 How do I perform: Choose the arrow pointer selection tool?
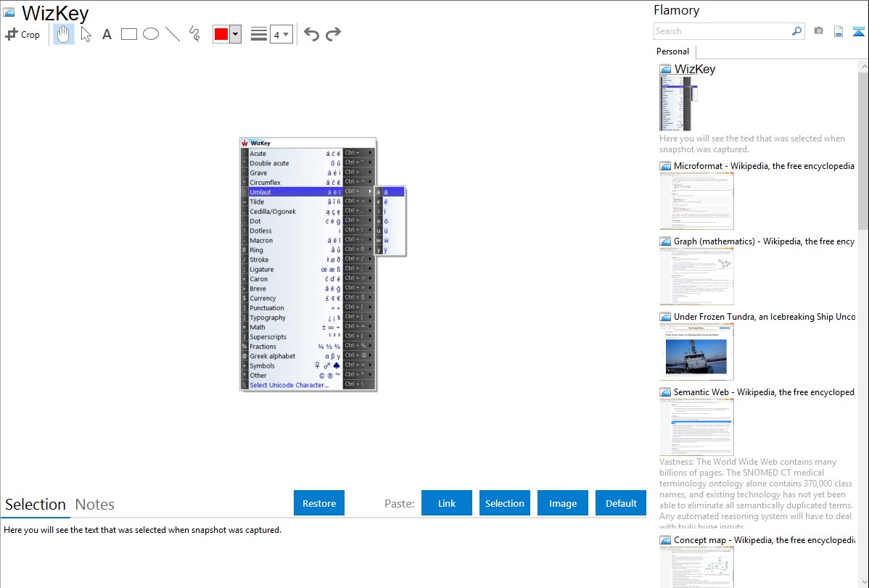point(86,34)
